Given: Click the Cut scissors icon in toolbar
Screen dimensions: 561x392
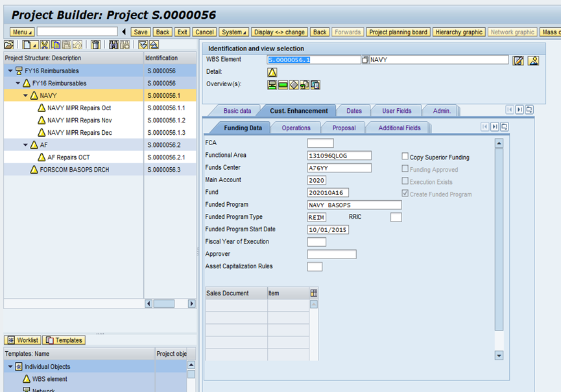Looking at the screenshot, I should (x=45, y=45).
